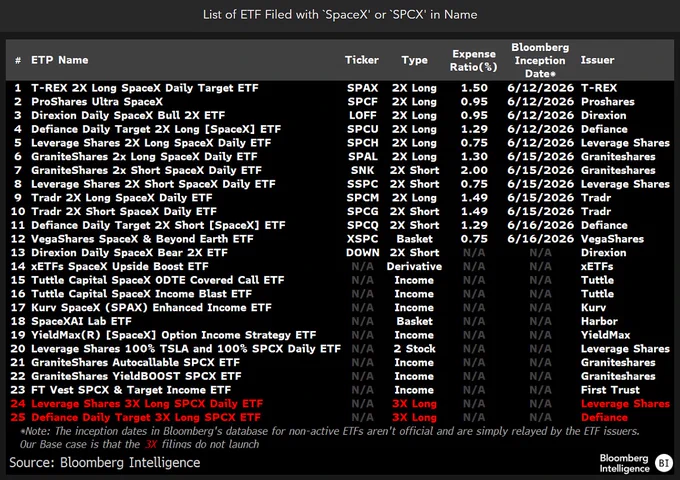
Task: Click the 'Derivative' type cell
Action: pyautogui.click(x=414, y=266)
